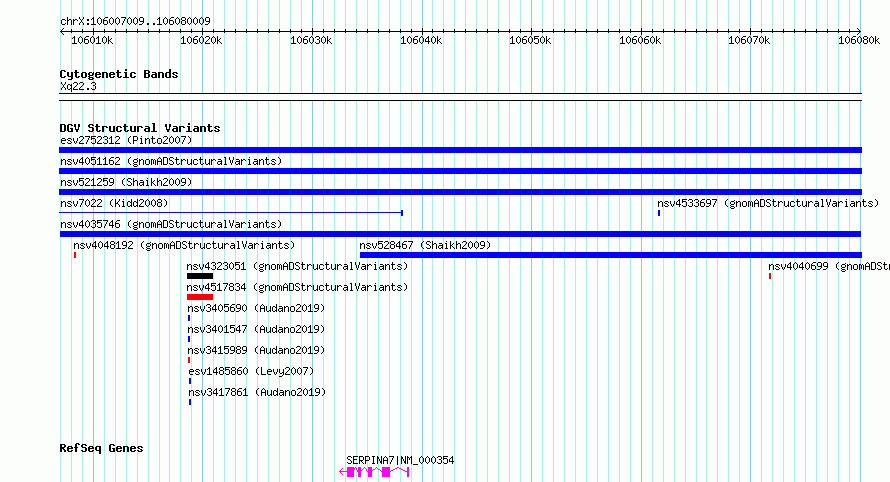Select the thin nsv7022 variant line

pyautogui.click(x=231, y=213)
